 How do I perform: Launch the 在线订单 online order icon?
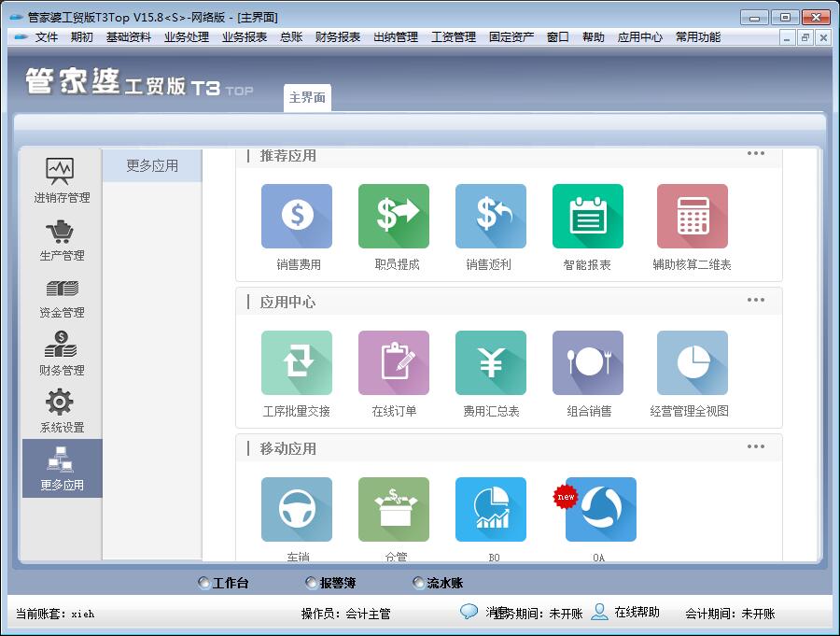click(394, 363)
